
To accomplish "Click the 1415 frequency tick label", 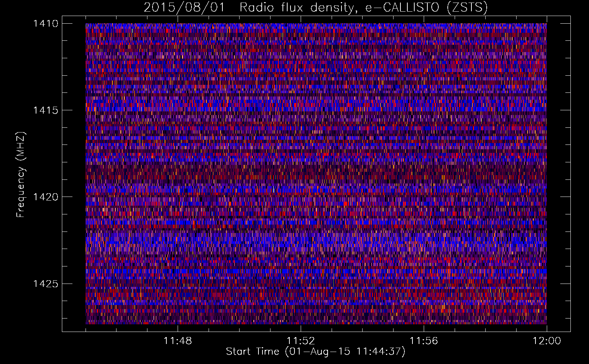I will pos(46,110).
